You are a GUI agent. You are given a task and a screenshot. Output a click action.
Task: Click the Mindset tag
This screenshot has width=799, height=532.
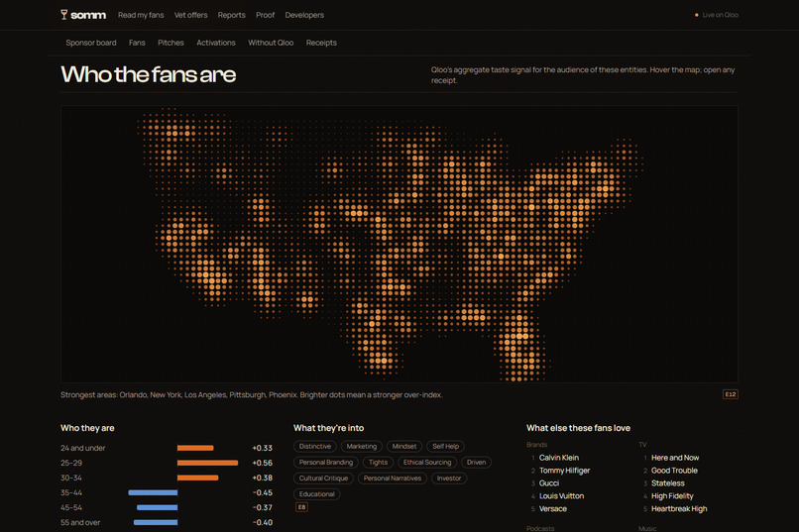[404, 447]
